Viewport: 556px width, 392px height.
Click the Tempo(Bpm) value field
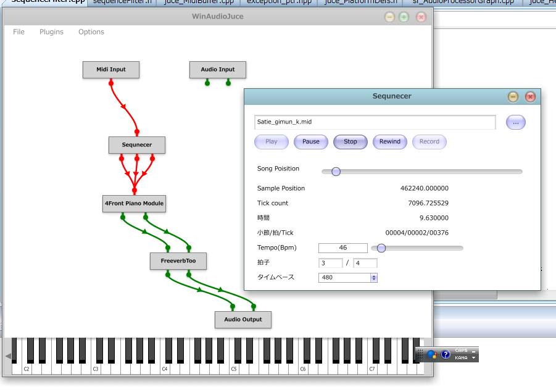[342, 248]
